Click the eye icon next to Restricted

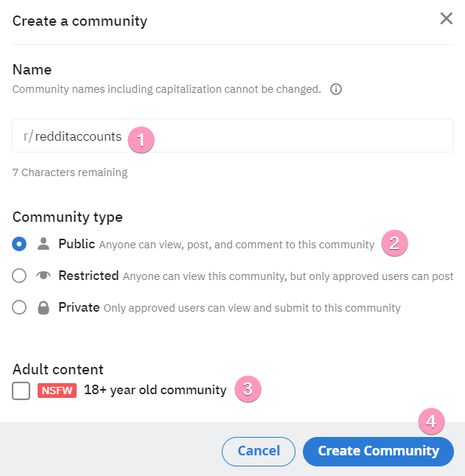[43, 276]
